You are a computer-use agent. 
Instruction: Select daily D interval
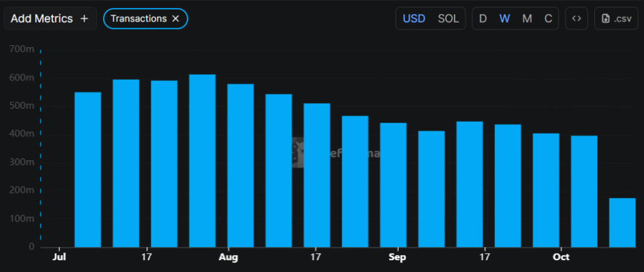pyautogui.click(x=483, y=19)
